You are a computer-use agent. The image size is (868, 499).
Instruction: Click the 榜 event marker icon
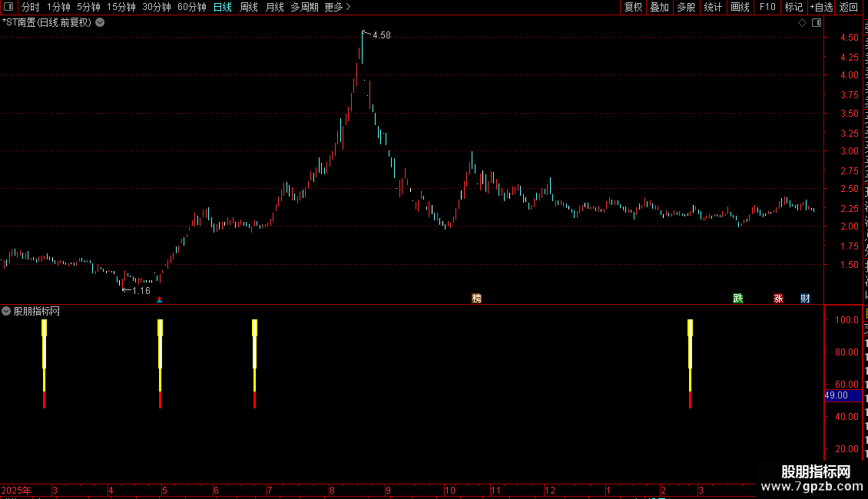tap(476, 299)
